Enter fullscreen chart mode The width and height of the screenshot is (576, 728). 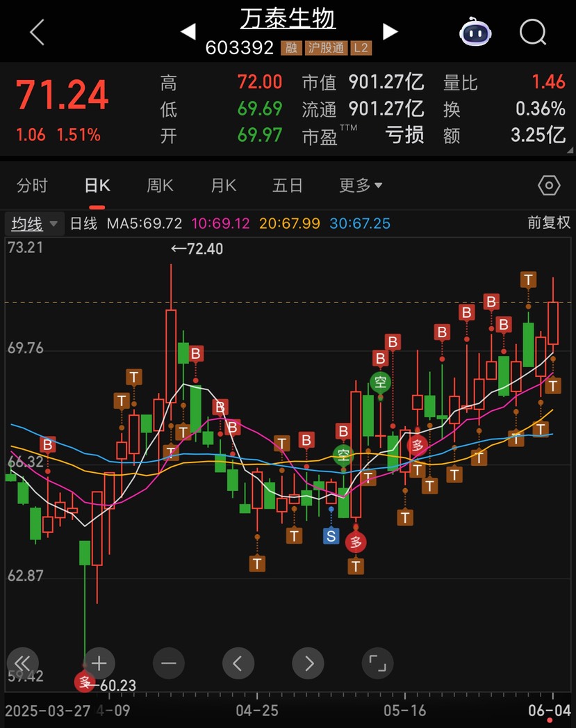[377, 663]
